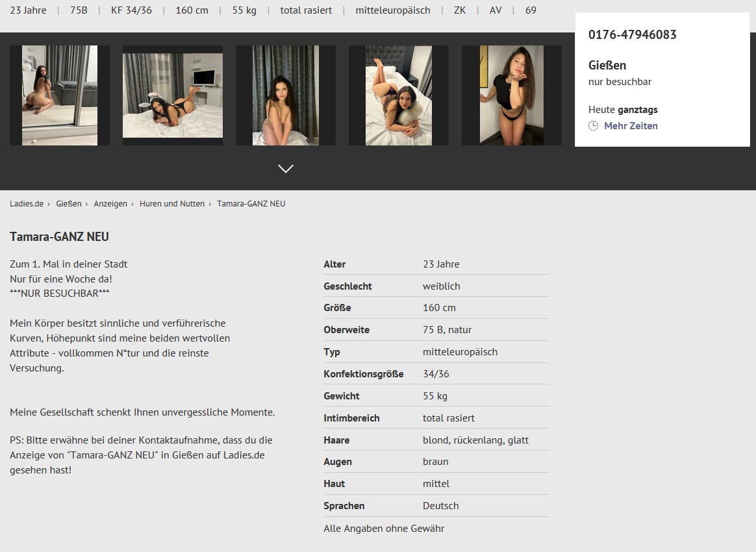This screenshot has height=552, width=756.
Task: Open the gallery thumbnail showing a mirror
Action: (x=60, y=95)
